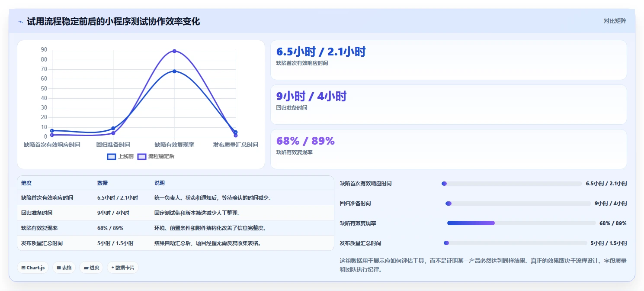The width and height of the screenshot is (644, 291).
Task: Click the page title 试用流程稳定前后的小程序测试协作效率变化
Action: pyautogui.click(x=113, y=22)
